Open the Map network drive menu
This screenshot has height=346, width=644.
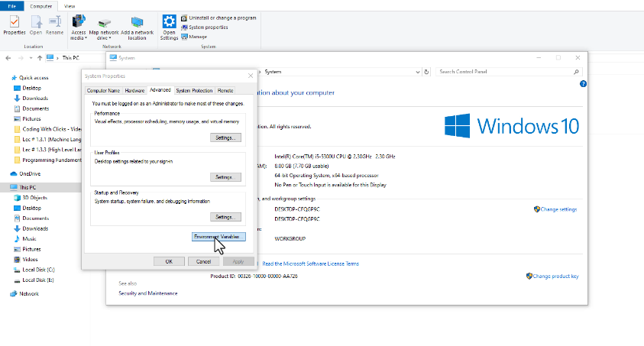tap(104, 27)
